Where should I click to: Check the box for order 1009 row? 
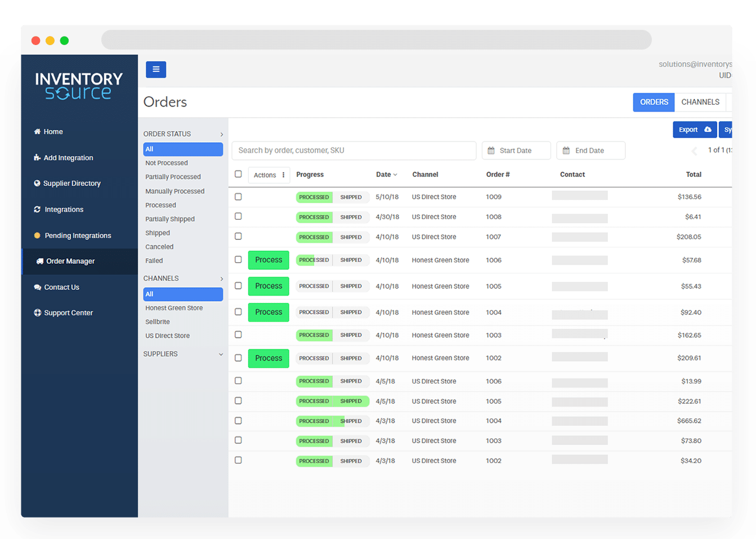[x=238, y=197]
